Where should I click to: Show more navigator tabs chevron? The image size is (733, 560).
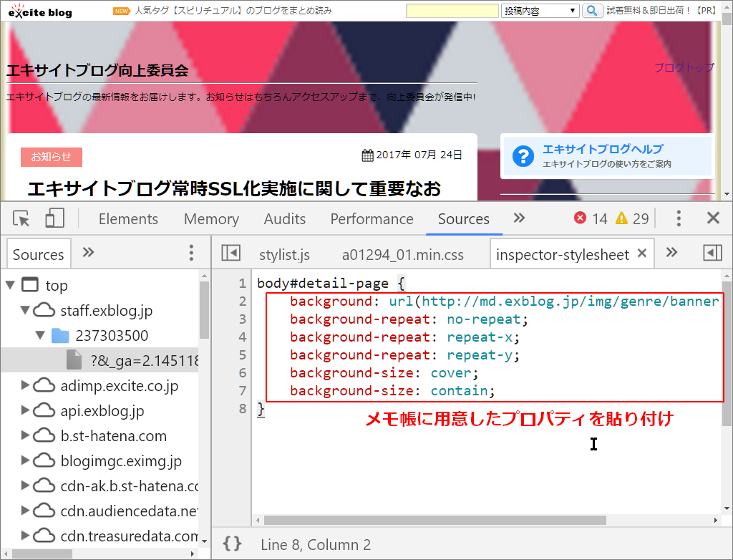88,253
